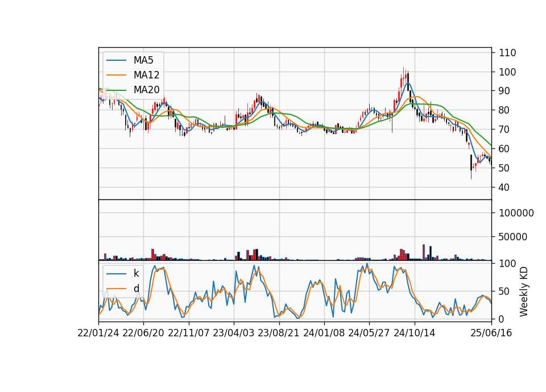Click the 24/10/14 date tick label
This screenshot has width=546, height=392.
(415, 333)
